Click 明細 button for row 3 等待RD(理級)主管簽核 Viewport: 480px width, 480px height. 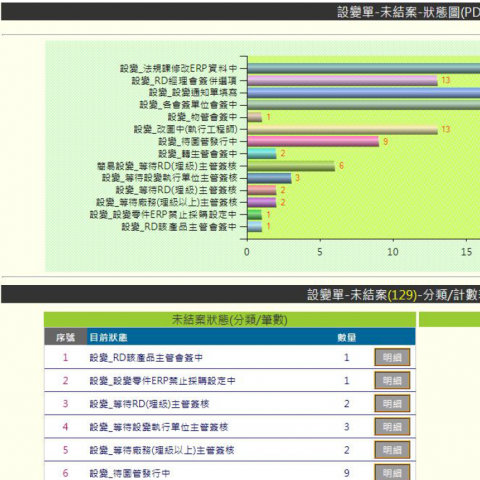392,404
